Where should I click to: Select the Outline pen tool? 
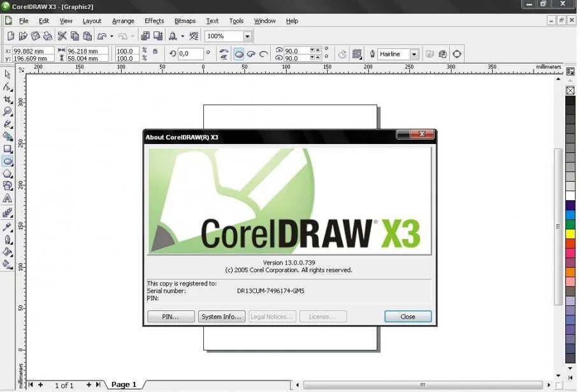(8, 240)
